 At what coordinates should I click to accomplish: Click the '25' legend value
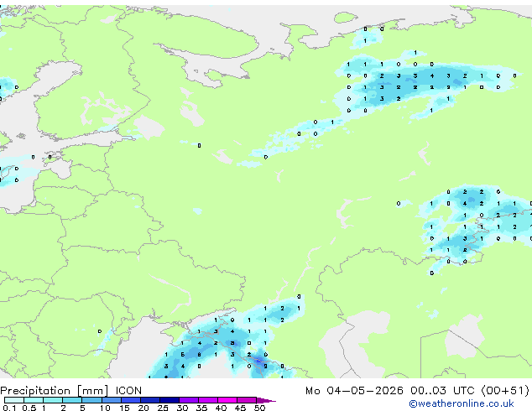click(163, 408)
